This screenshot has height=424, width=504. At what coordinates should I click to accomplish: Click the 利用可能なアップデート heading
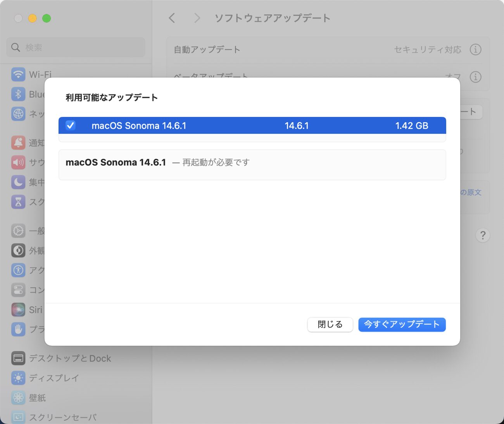point(112,98)
